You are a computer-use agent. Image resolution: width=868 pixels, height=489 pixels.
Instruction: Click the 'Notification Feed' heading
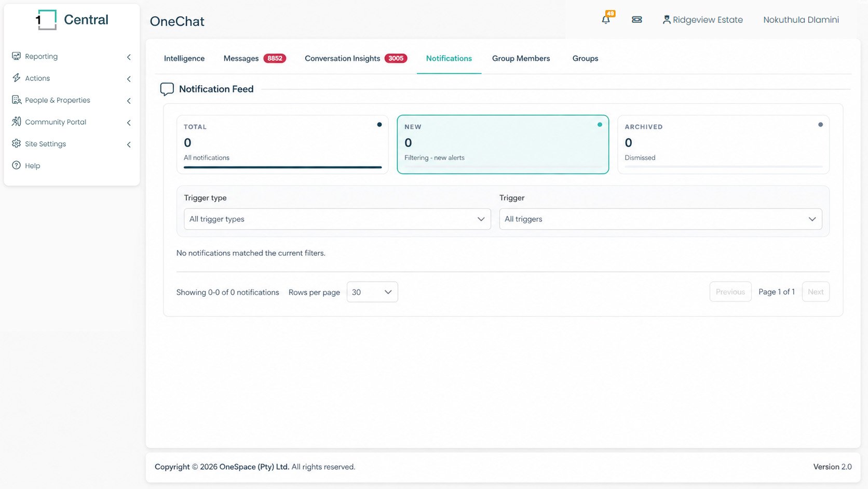[216, 89]
